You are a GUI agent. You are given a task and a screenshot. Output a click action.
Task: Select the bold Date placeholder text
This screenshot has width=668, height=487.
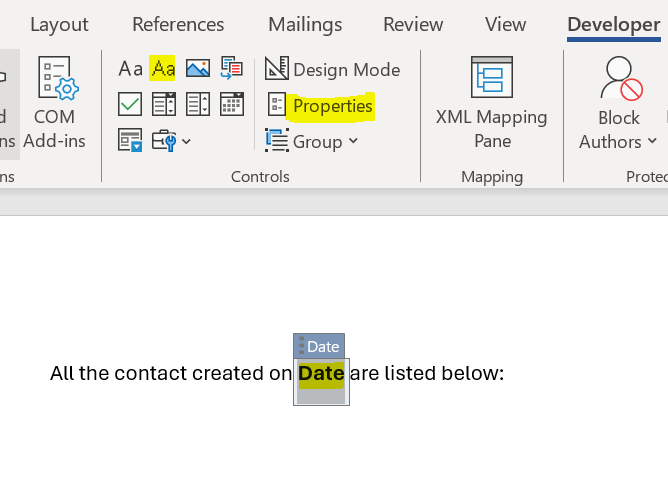coord(321,374)
